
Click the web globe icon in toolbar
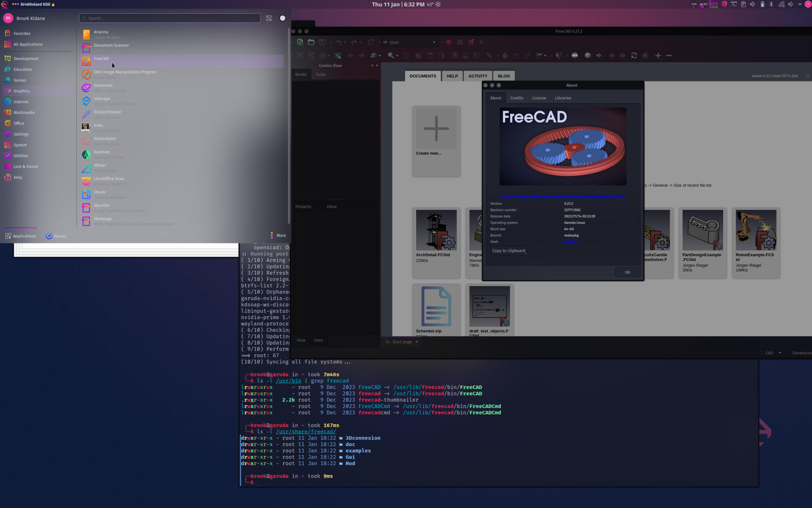[588, 55]
